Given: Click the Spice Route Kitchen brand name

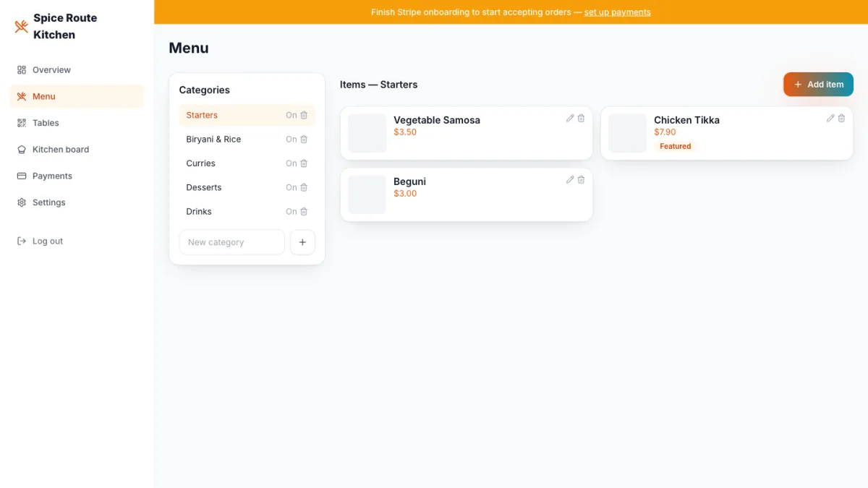Looking at the screenshot, I should 65,26.
